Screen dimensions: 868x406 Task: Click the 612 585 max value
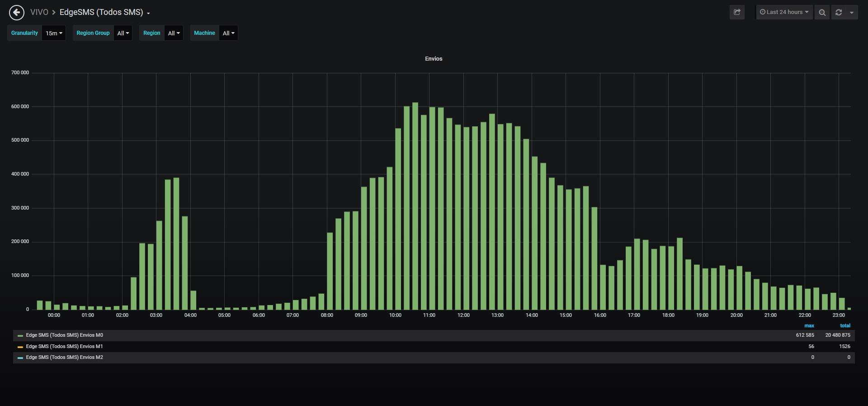click(x=805, y=335)
